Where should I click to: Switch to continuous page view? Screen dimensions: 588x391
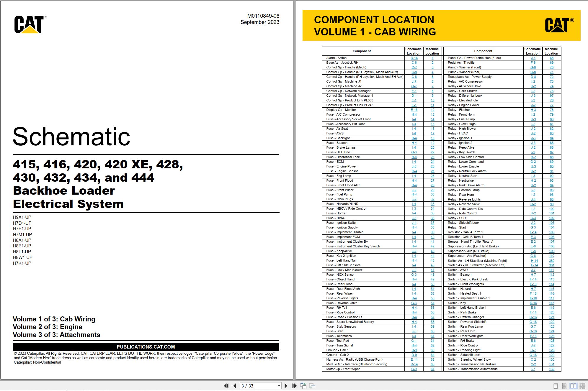(x=564, y=386)
